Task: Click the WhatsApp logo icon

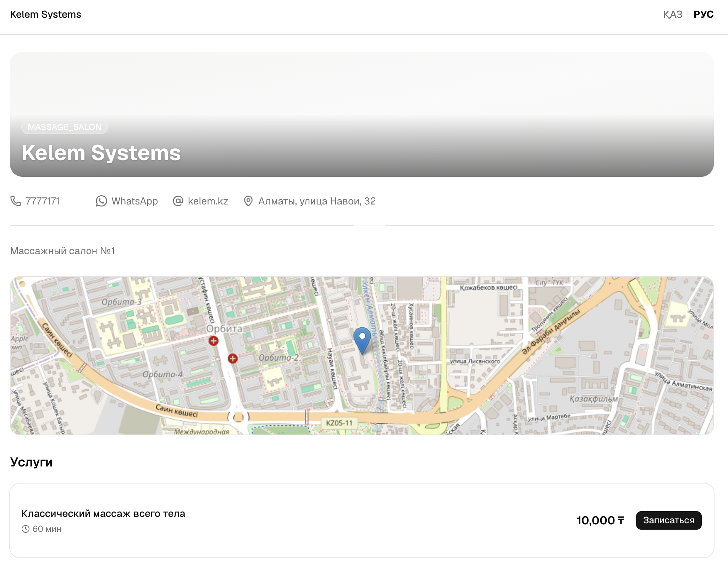Action: (x=101, y=201)
